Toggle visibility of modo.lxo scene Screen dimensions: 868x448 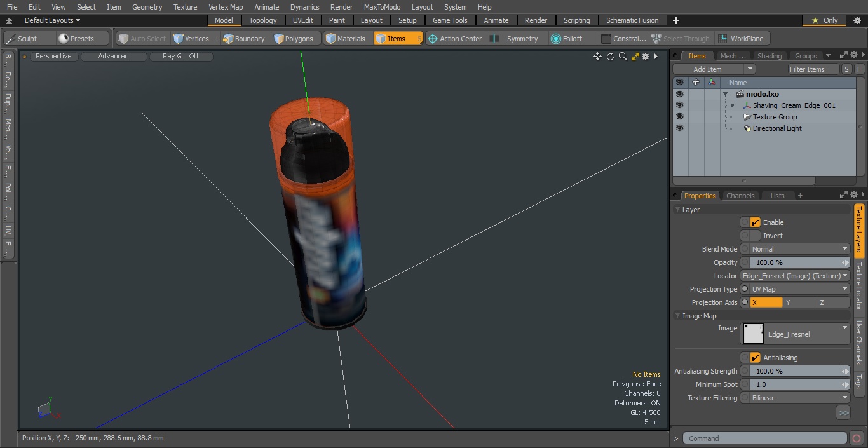(679, 94)
